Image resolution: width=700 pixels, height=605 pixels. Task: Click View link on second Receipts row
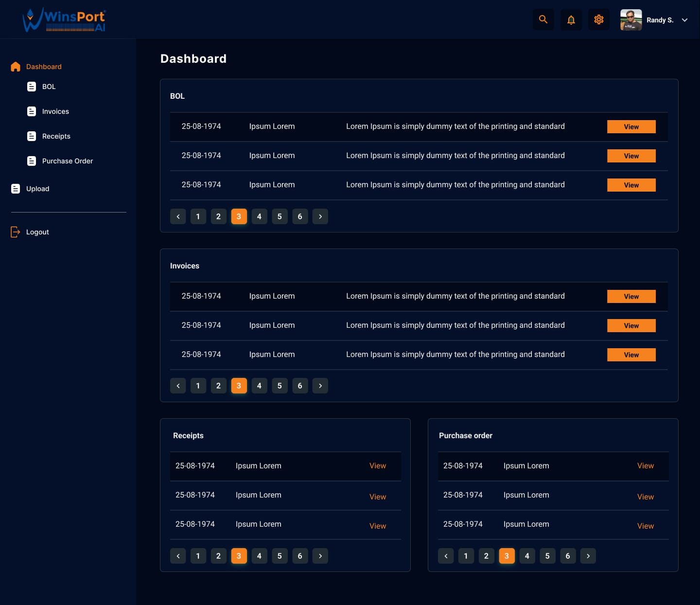pos(377,497)
